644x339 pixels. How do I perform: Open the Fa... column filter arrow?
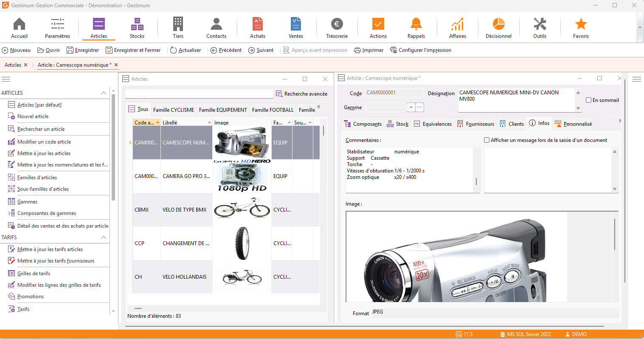click(290, 122)
